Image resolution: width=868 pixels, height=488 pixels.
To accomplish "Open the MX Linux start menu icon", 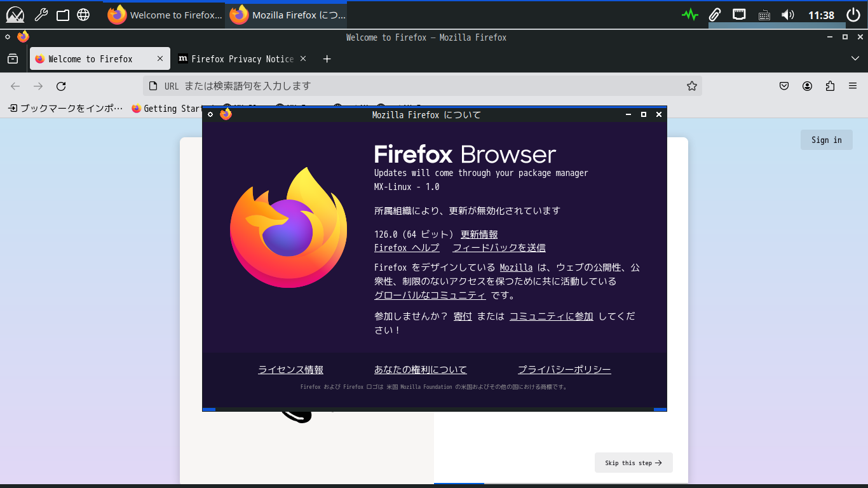I will tap(15, 15).
